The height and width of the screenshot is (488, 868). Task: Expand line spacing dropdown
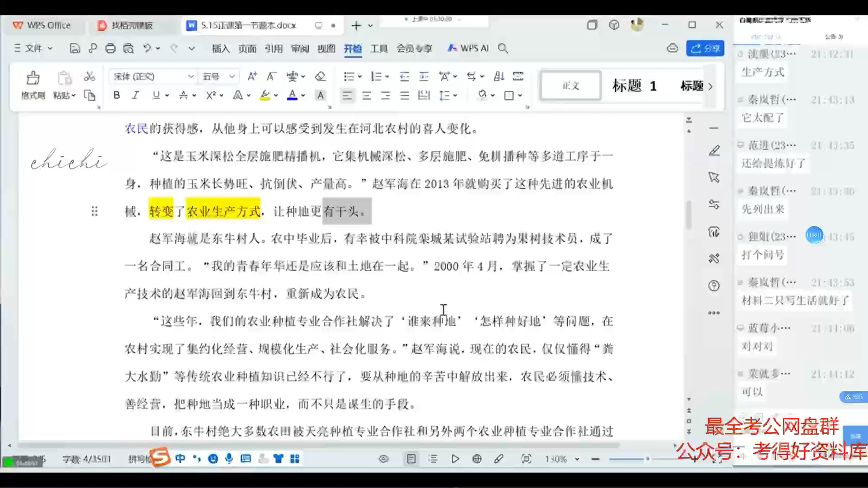pyautogui.click(x=455, y=95)
